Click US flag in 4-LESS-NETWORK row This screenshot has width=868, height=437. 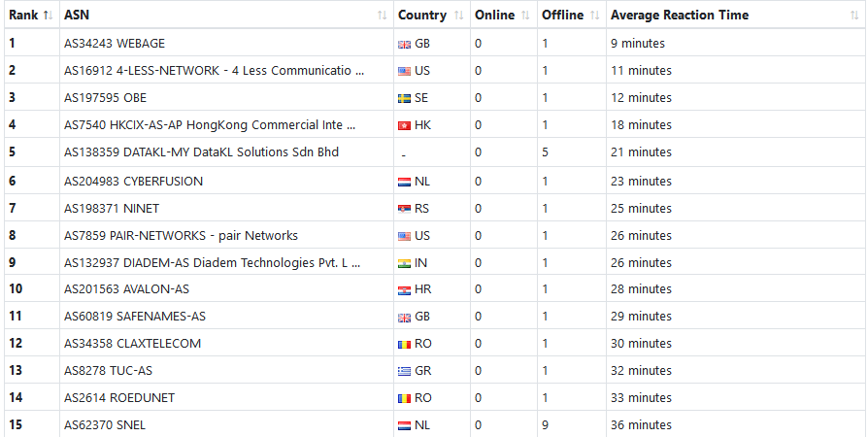tap(404, 72)
